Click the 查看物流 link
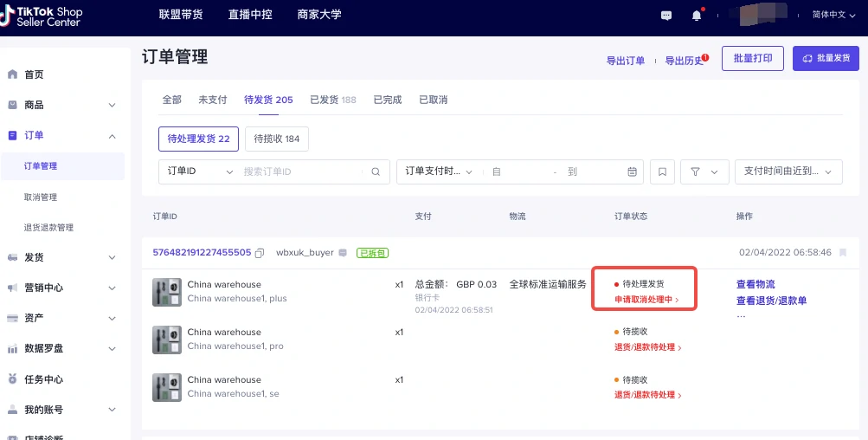 coord(755,284)
